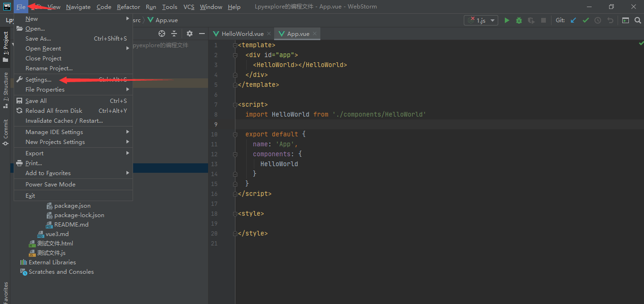The height and width of the screenshot is (304, 644).
Task: Expand the New submenu
Action: click(73, 19)
